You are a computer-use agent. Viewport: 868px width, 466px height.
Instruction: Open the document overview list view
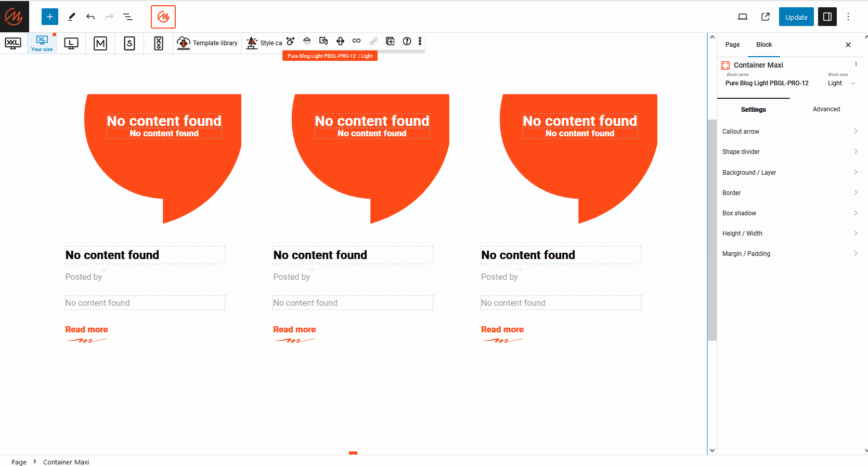tap(128, 17)
